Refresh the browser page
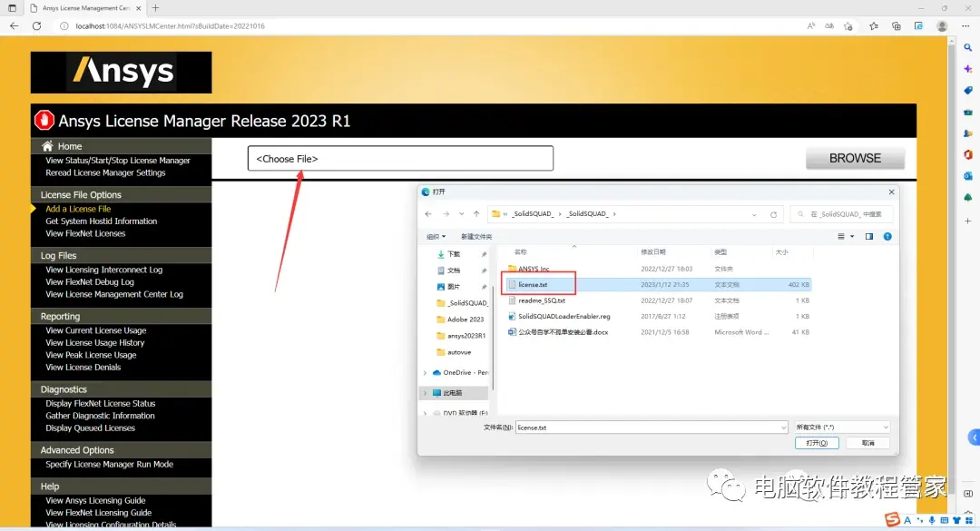Screen dimensions: 980x531 (37, 26)
